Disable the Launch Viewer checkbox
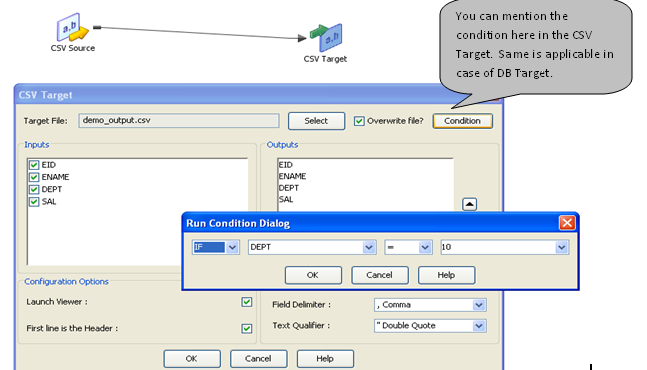Image resolution: width=647 pixels, height=370 pixels. point(247,302)
